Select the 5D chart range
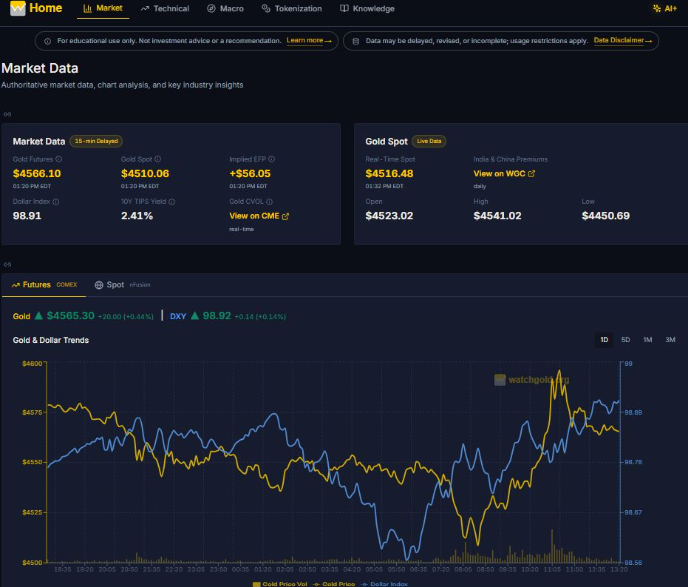688x587 pixels. click(x=626, y=340)
